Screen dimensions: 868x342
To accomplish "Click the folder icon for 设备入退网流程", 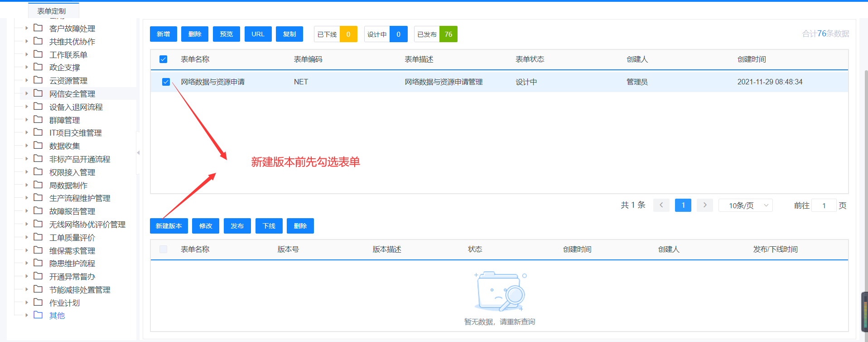I will pyautogui.click(x=38, y=107).
